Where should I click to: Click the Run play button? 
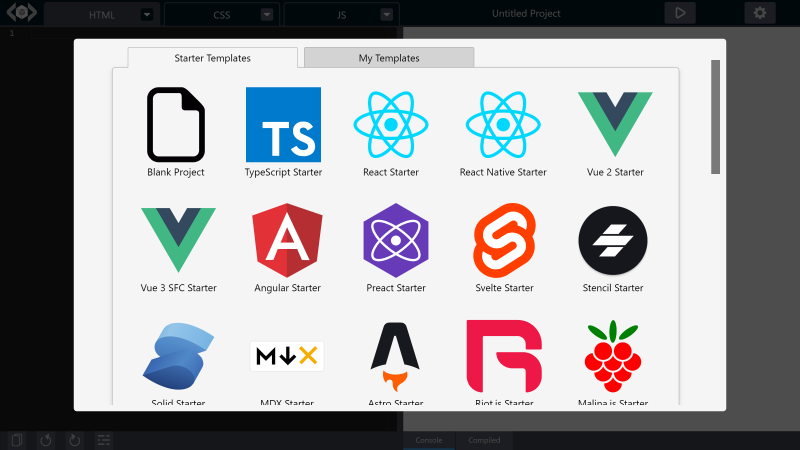680,13
